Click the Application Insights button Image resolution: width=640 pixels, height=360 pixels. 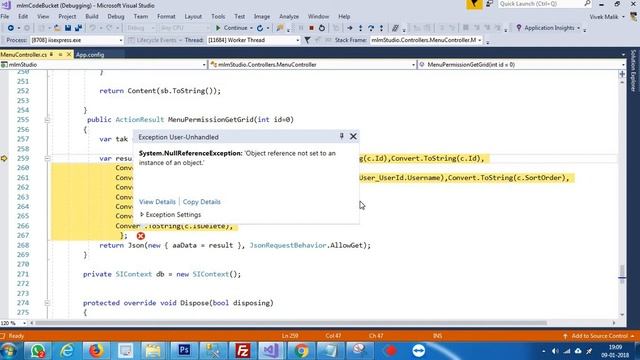(x=549, y=28)
